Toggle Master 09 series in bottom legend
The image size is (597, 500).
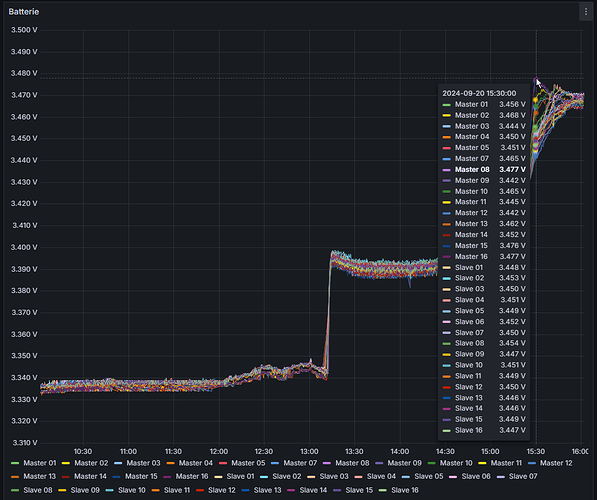point(404,463)
